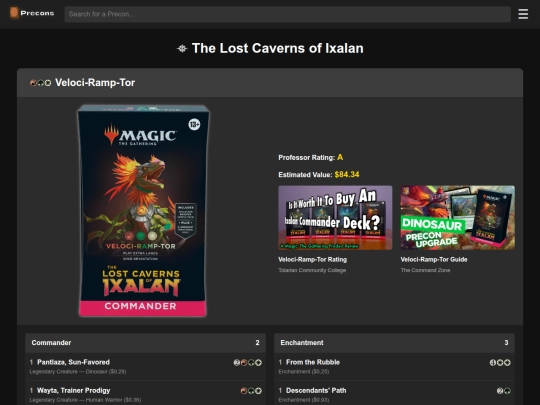This screenshot has height=405, width=540.
Task: Click the mana color icons beside Veloci-Ramp-Tor
Action: click(41, 83)
